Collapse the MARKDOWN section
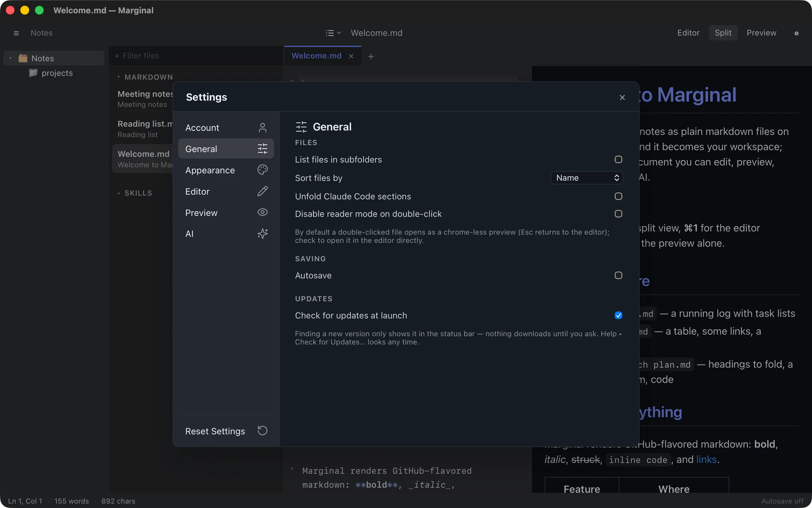The image size is (812, 508). tap(119, 77)
